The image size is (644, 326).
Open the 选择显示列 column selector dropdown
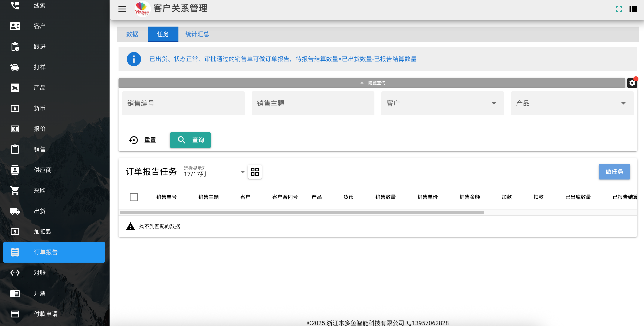tap(214, 172)
